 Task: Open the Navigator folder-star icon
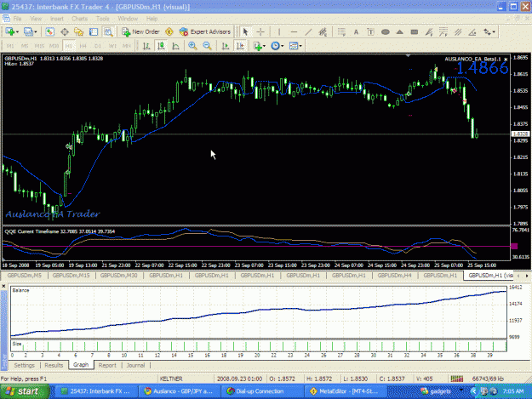tap(79, 31)
